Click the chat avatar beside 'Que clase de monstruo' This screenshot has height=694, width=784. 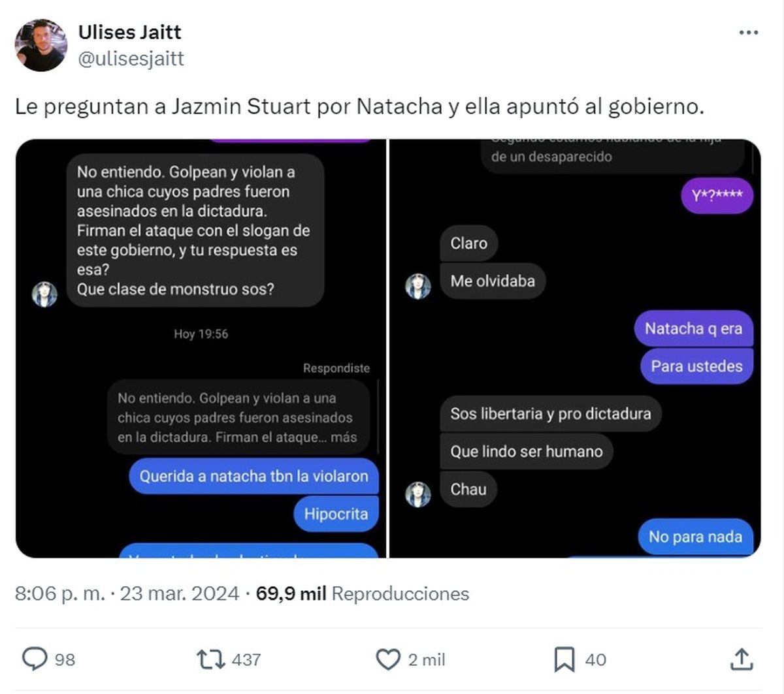click(x=44, y=294)
